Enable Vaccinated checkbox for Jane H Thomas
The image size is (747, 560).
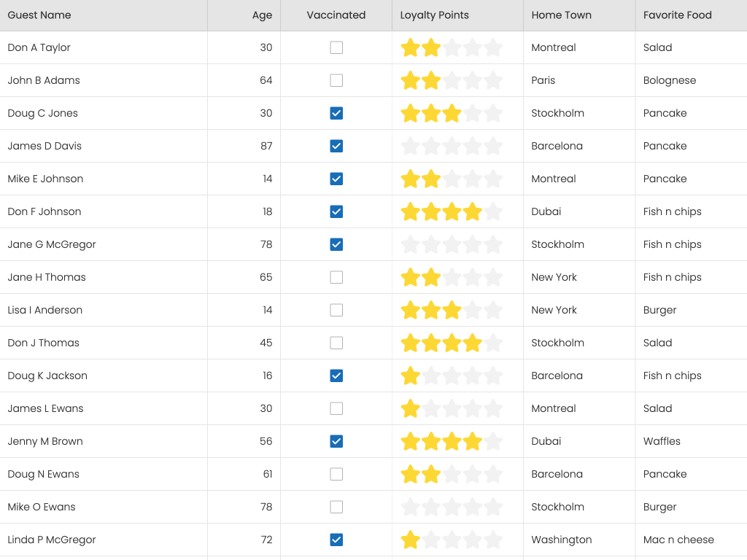click(x=336, y=278)
